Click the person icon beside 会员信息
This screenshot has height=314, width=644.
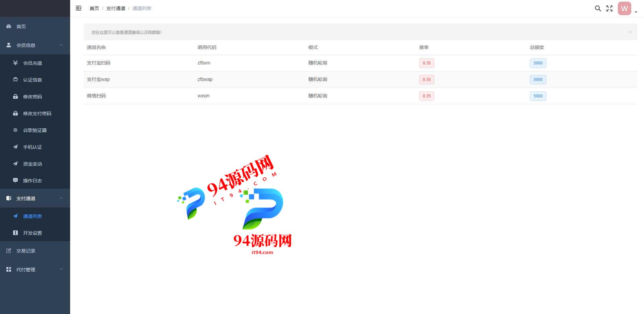pyautogui.click(x=9, y=45)
